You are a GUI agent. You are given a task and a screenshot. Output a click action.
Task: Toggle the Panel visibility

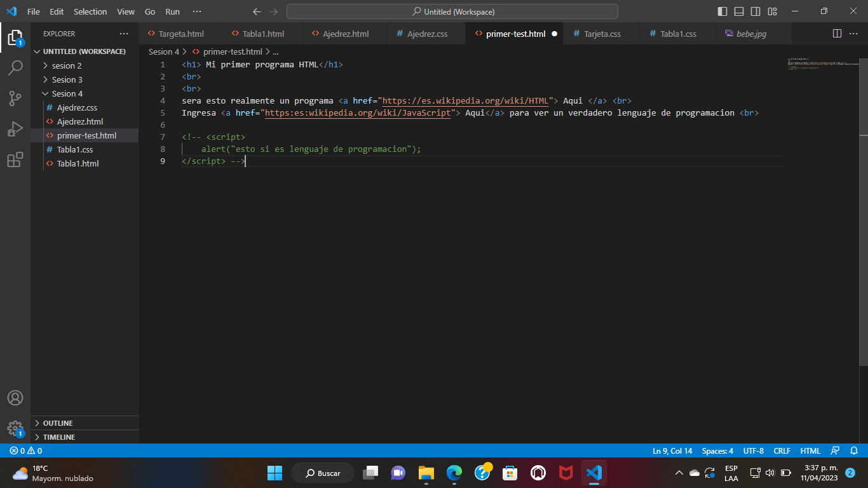(x=739, y=11)
